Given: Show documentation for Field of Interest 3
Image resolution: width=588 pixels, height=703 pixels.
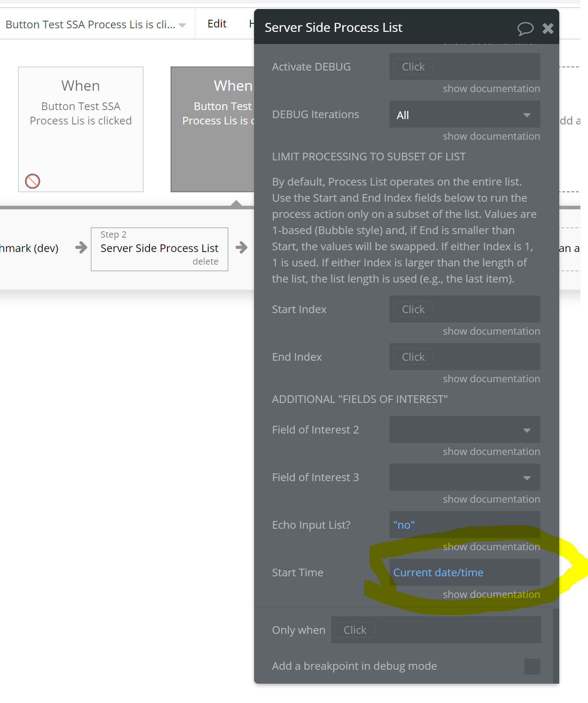Looking at the screenshot, I should point(491,500).
